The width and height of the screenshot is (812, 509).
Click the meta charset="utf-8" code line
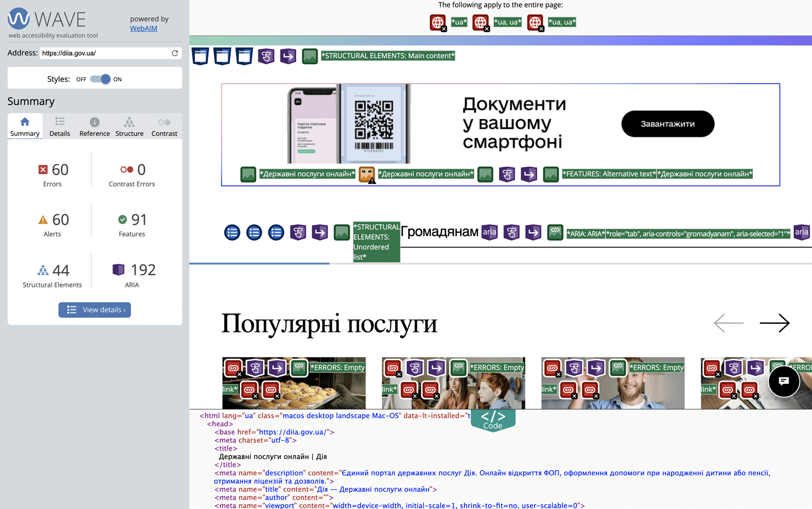tap(256, 440)
